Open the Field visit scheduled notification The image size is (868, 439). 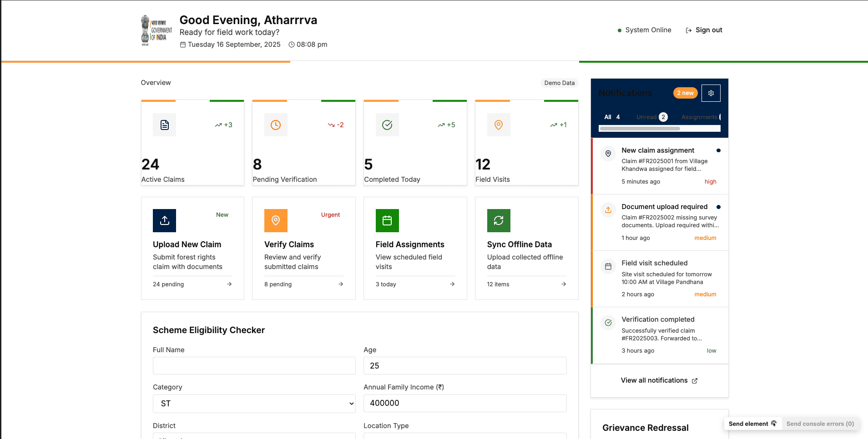(x=660, y=279)
